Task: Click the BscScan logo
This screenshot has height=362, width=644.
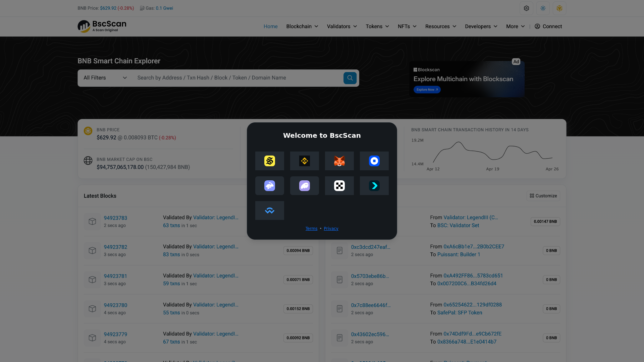Action: (x=102, y=26)
